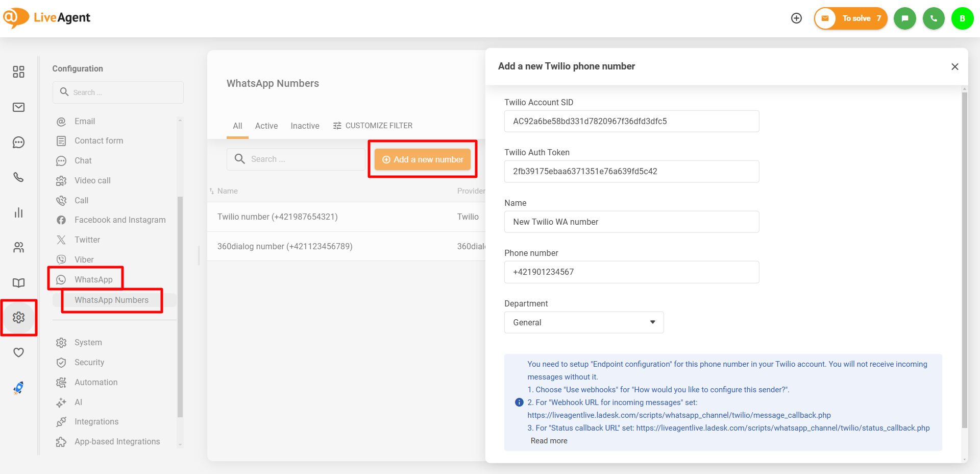Screen dimensions: 980x474
Task: Open the Chats bubble icon in sidebar
Action: click(19, 143)
